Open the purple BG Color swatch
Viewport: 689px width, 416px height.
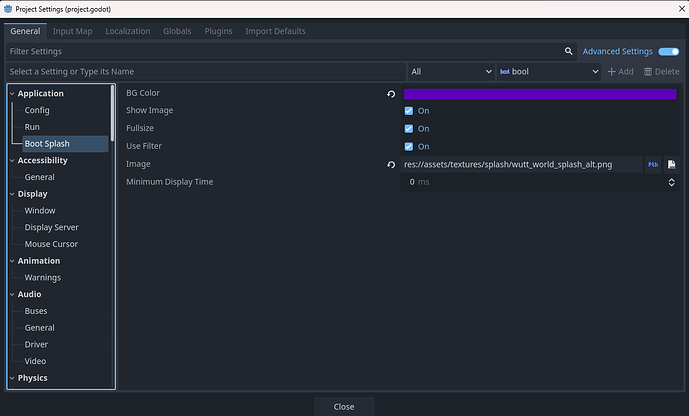539,94
